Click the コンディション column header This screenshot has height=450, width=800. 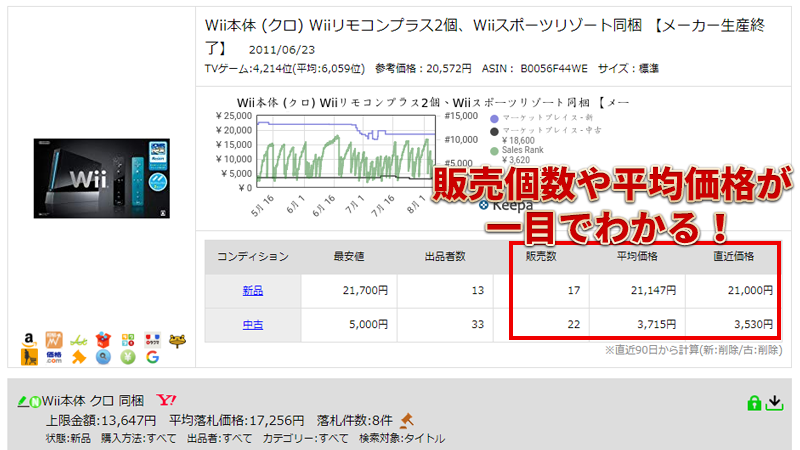253,257
